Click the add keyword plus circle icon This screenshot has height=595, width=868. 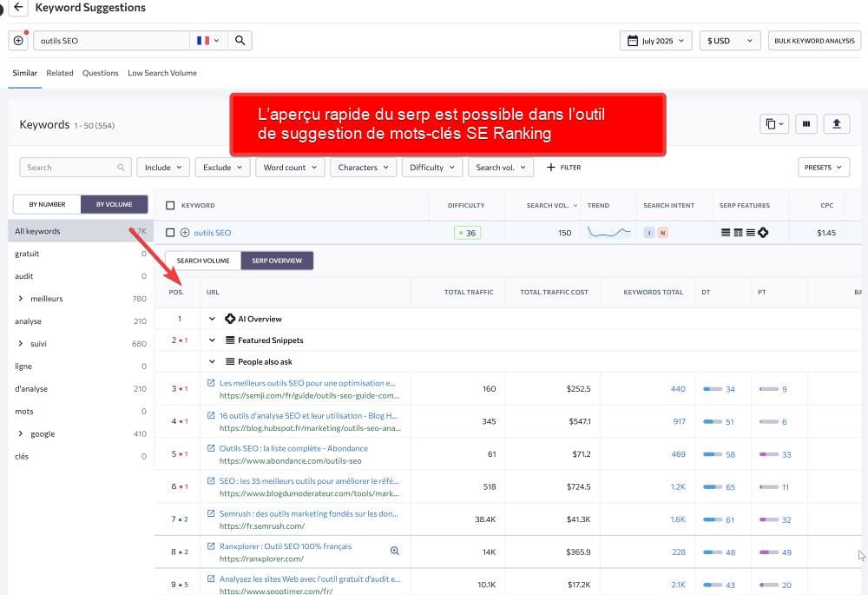point(18,41)
